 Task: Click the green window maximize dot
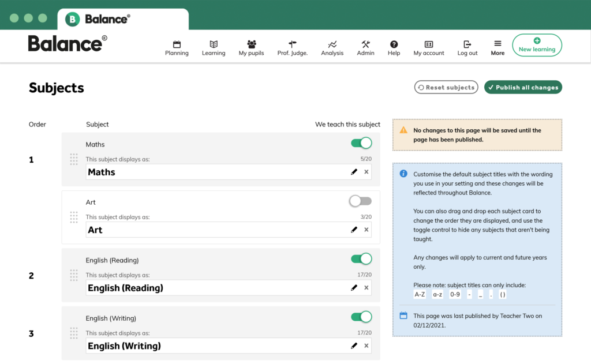(x=43, y=18)
